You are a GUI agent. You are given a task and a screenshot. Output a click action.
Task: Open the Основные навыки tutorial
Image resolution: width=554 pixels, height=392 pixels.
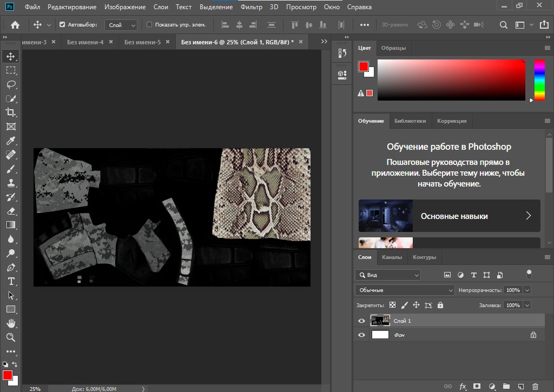click(x=449, y=216)
